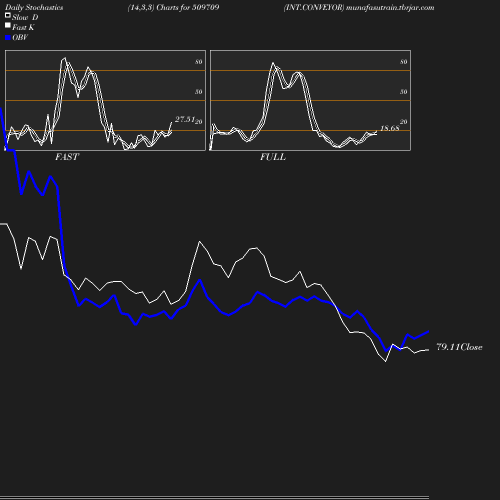Click the Fast K legend swatch

8,25
